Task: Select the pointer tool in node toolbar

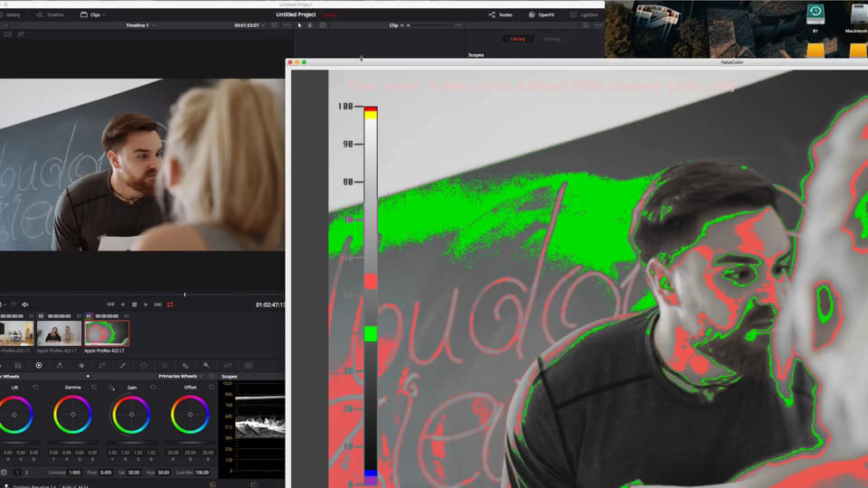Action: coord(299,25)
